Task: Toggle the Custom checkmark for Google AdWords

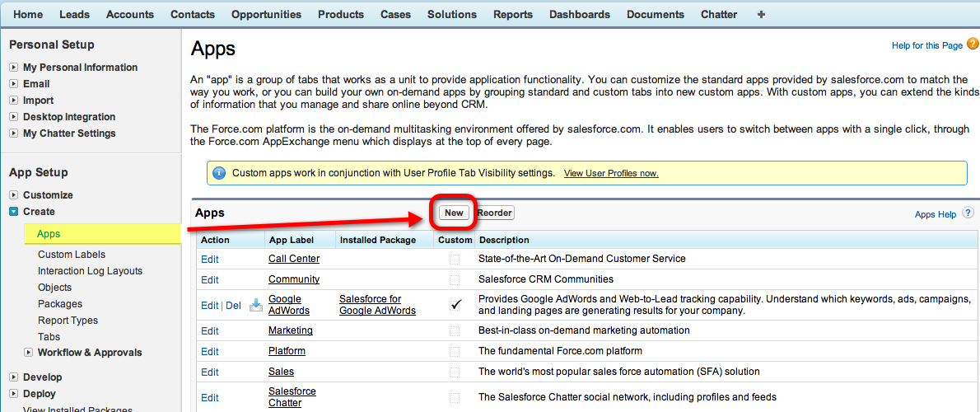Action: pyautogui.click(x=455, y=304)
